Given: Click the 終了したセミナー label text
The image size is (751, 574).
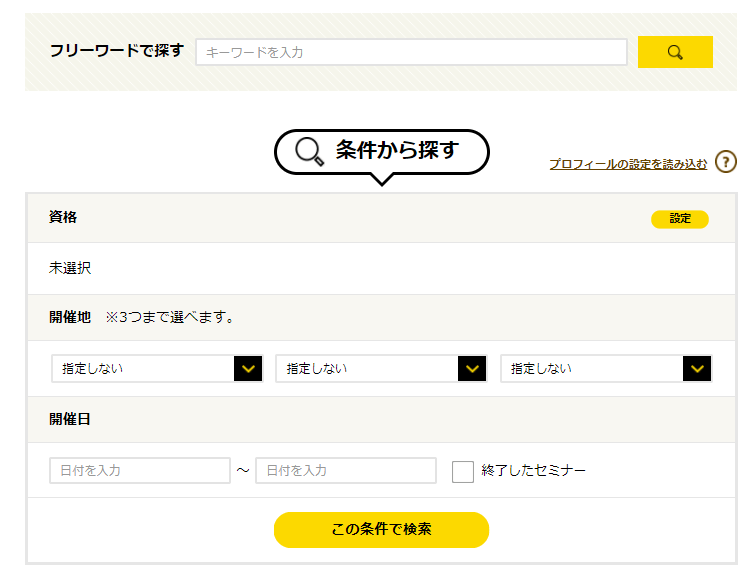Looking at the screenshot, I should [x=533, y=471].
